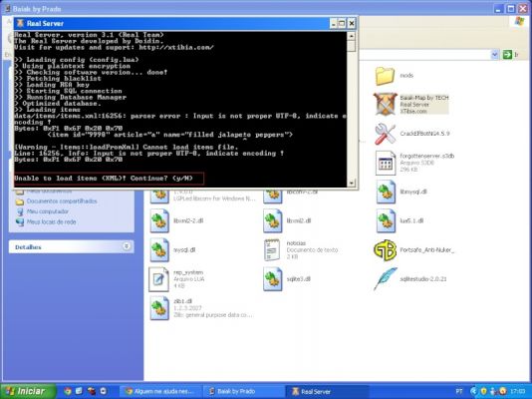Open the Documentos compartilhados link
This screenshot has height=399, width=532.
tap(62, 201)
